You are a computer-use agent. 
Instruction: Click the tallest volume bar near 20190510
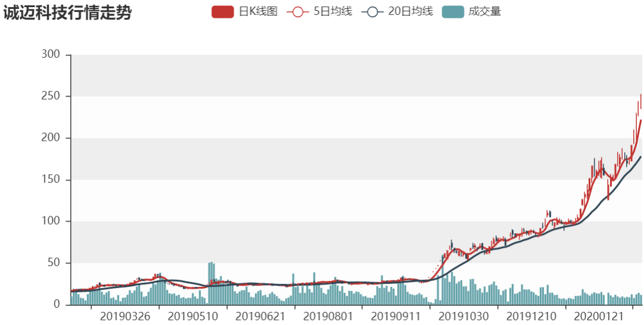point(211,283)
